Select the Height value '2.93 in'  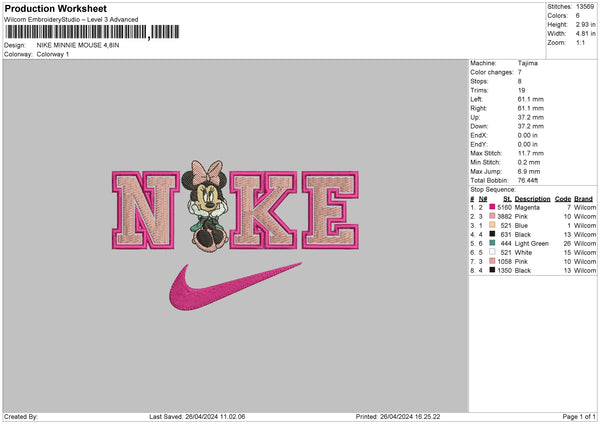coord(585,24)
